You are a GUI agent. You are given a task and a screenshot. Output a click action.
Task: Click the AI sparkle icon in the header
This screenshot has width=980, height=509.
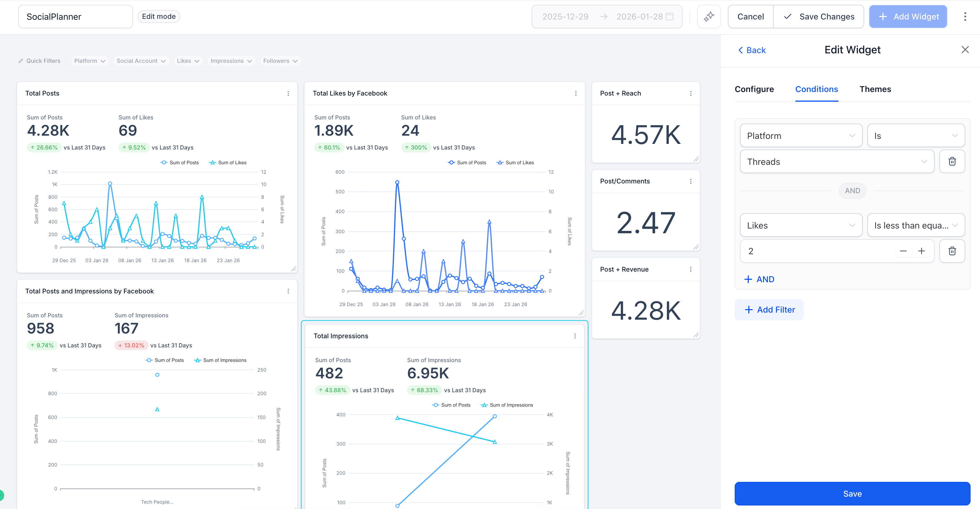(709, 16)
